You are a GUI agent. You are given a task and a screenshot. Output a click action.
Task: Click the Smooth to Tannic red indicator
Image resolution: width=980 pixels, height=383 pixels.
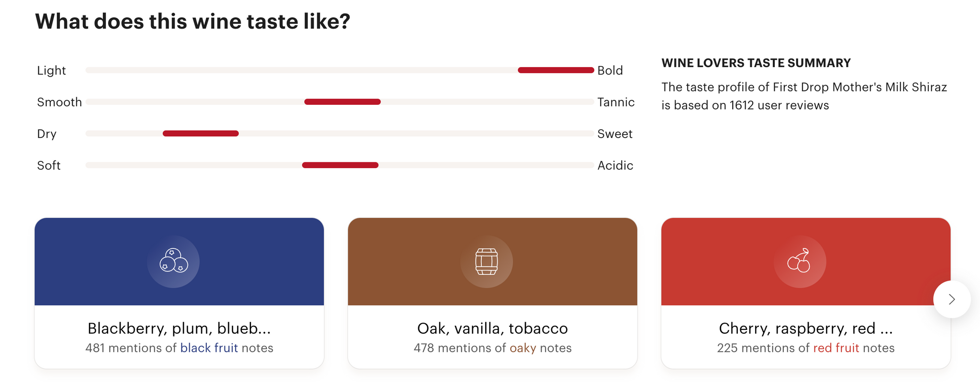tap(343, 102)
